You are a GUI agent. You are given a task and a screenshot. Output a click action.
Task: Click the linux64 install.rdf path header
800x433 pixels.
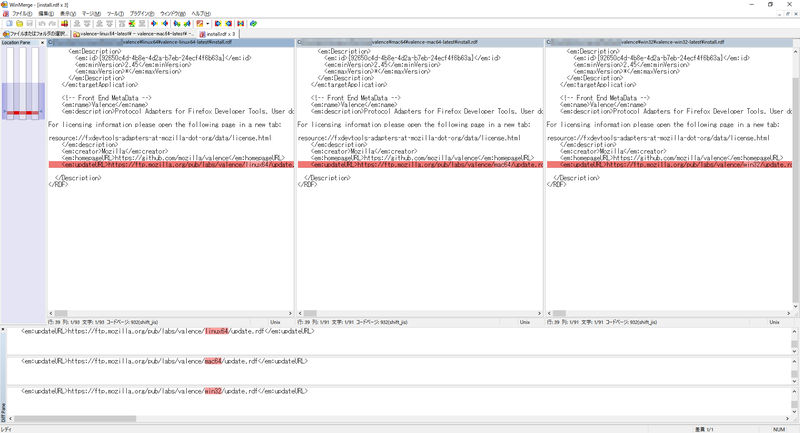point(171,42)
